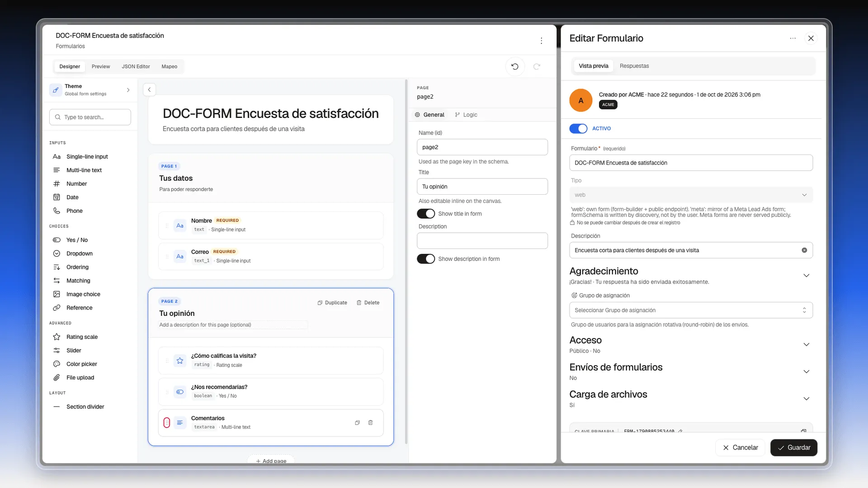Open Seleccionar Grupo de asignación dropdown

(691, 310)
